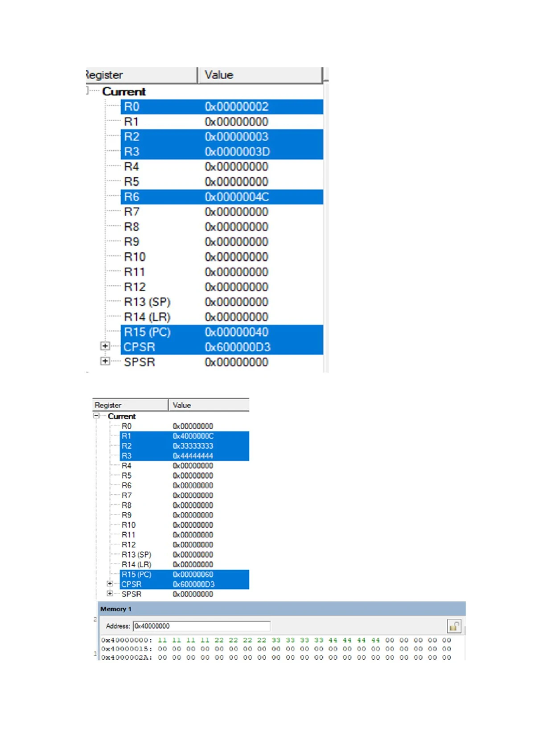Select the Memory 1 panel title
This screenshot has width=535, height=756.
coord(115,609)
